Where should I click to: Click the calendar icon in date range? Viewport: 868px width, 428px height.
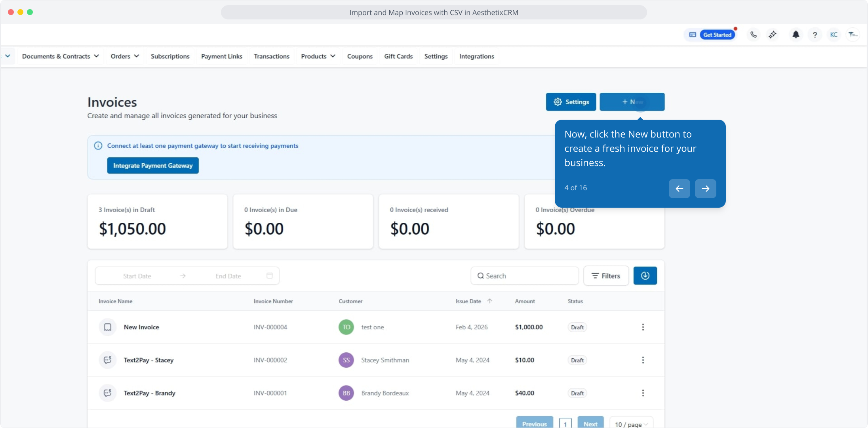(x=270, y=276)
